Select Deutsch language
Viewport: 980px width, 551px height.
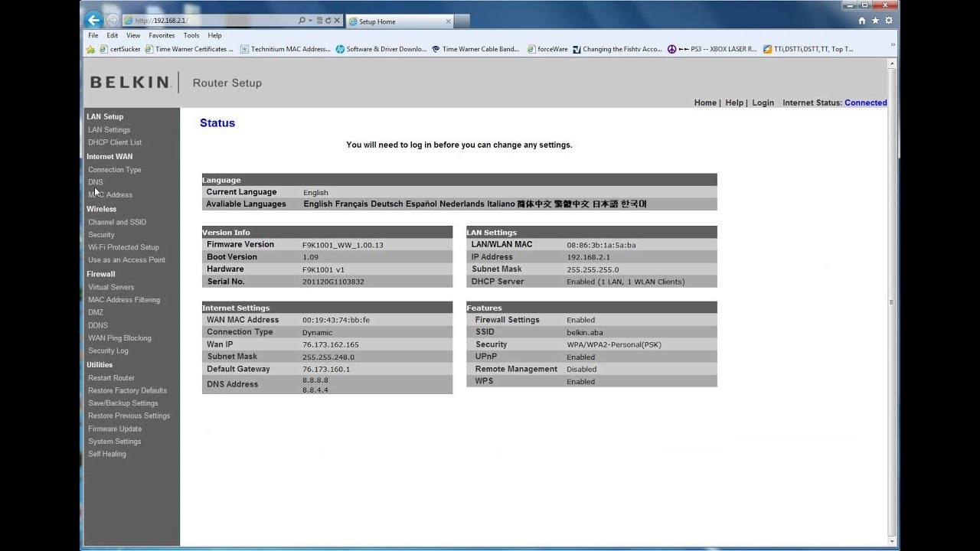(x=387, y=204)
